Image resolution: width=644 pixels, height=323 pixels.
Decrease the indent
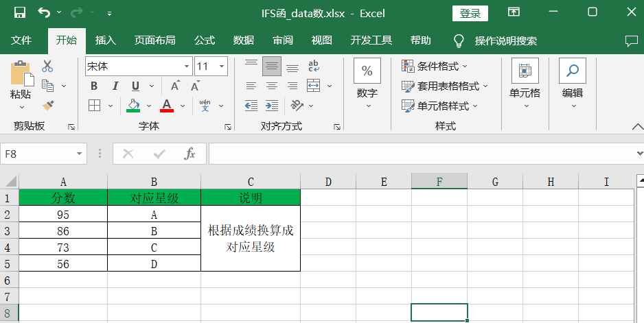pyautogui.click(x=251, y=106)
